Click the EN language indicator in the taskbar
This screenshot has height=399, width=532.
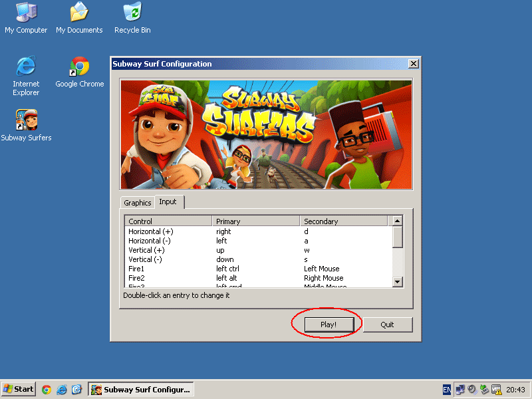point(447,390)
